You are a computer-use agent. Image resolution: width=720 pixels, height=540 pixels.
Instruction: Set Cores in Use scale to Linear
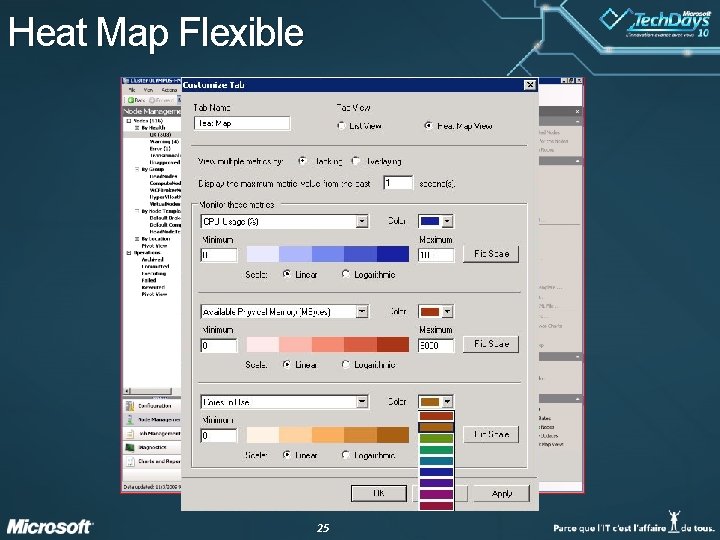coord(287,455)
